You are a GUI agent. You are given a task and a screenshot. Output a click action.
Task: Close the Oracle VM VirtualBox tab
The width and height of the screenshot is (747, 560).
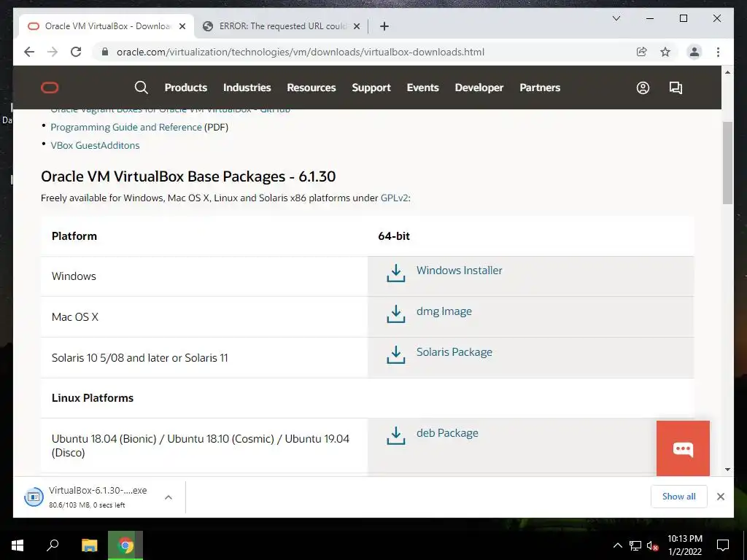point(182,26)
